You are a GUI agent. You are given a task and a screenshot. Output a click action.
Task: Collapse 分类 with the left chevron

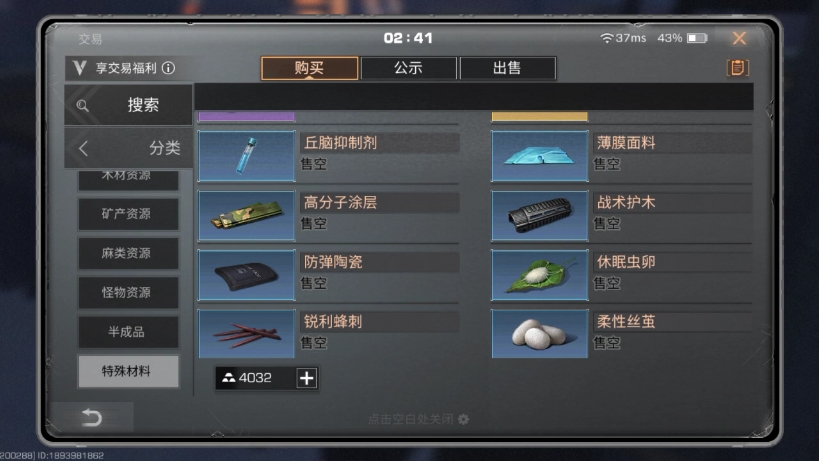point(83,148)
